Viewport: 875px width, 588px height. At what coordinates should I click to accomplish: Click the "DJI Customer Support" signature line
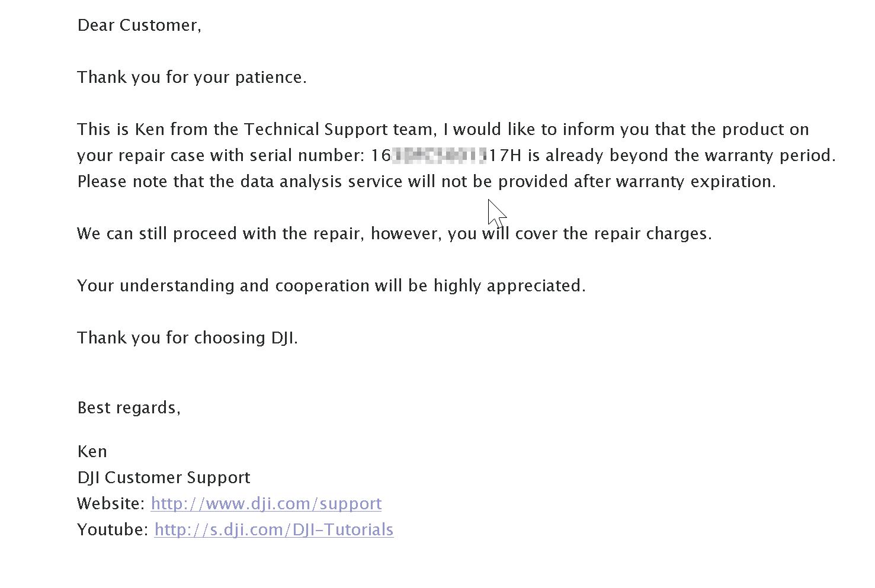pos(164,478)
